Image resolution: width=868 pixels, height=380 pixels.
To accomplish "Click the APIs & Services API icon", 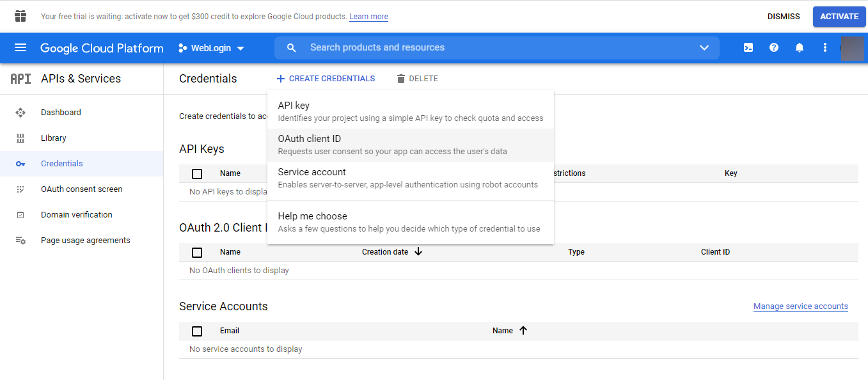I will [x=20, y=79].
